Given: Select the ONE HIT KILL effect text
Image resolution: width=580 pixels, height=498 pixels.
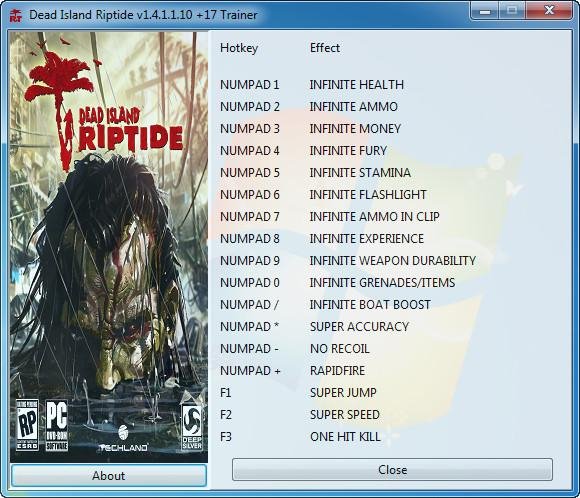Looking at the screenshot, I should (345, 437).
